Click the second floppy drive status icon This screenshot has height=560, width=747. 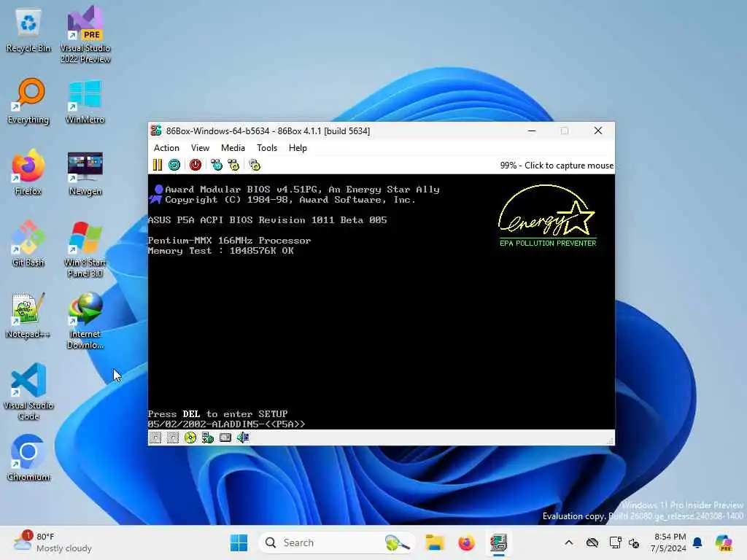click(173, 437)
